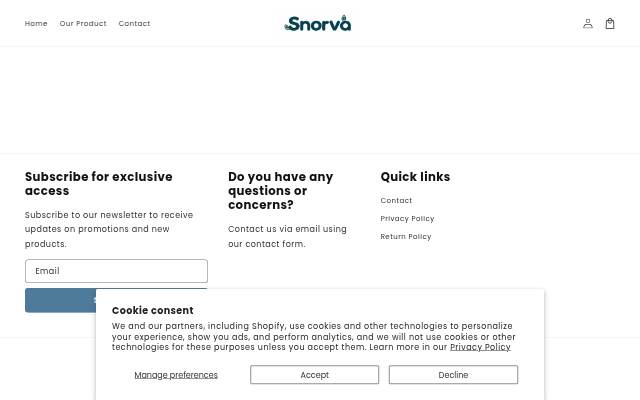Open Manage preferences for cookies

(x=176, y=375)
